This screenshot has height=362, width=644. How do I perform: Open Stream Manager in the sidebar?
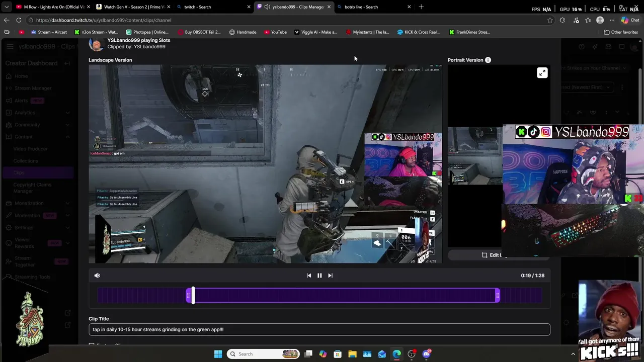[x=33, y=88]
